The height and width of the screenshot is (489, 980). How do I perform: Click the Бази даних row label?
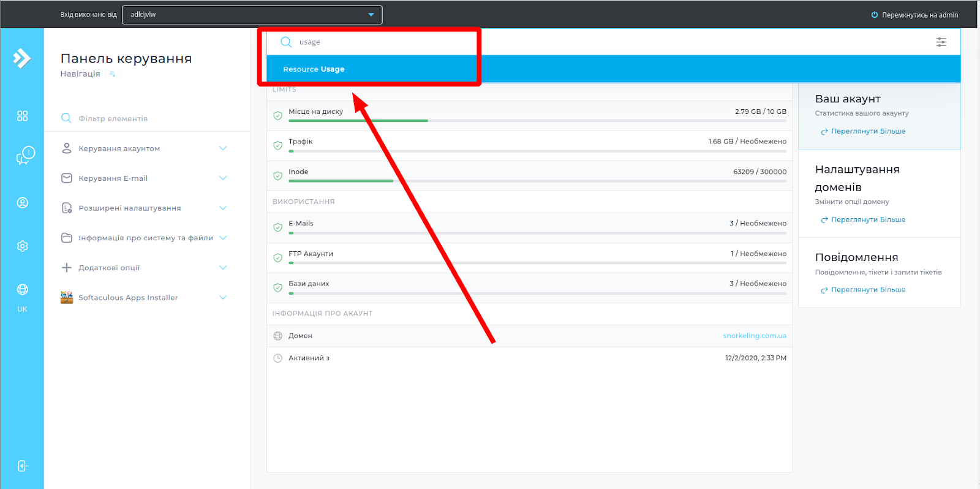(309, 284)
